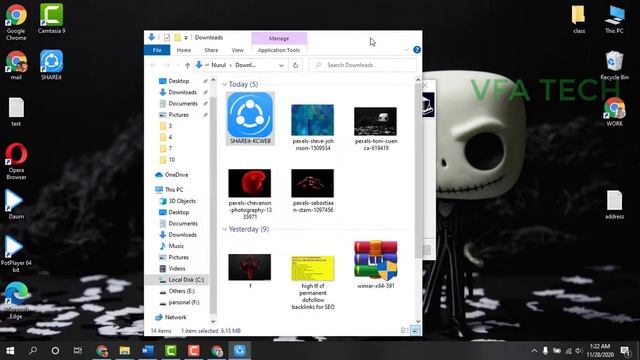Open Pictures in Quick access
Viewport: 640px width, 360px height.
180,115
